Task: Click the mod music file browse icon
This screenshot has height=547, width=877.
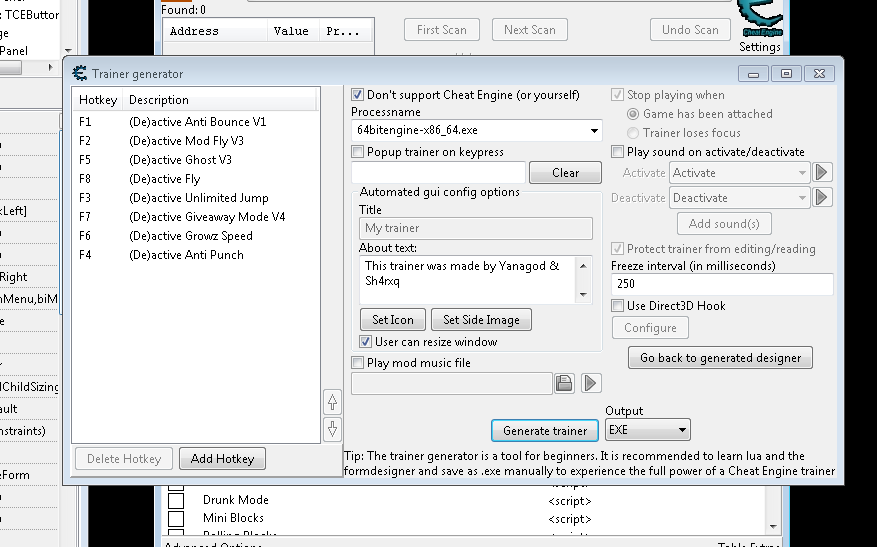Action: (x=565, y=383)
